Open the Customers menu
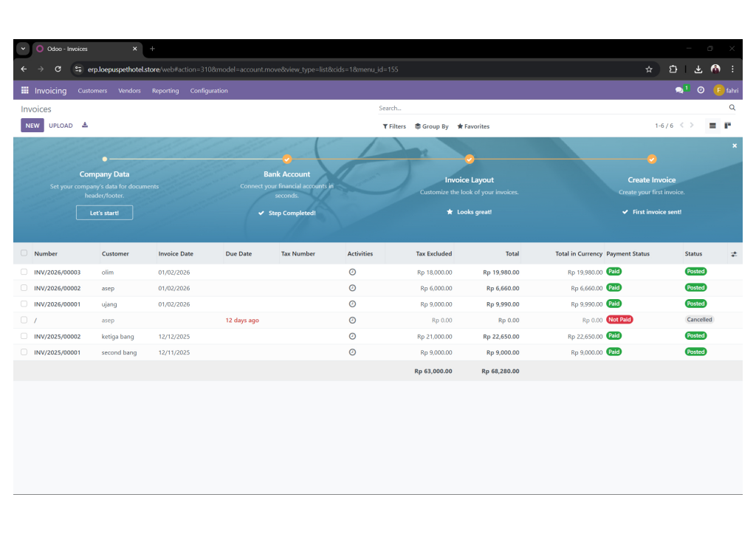756x534 pixels. 92,91
